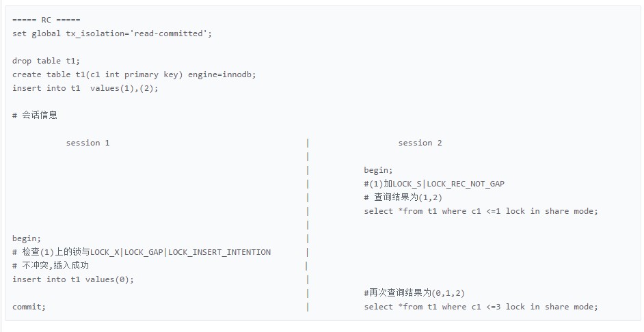Click the divider bar beside session 1
The image size is (644, 332).
click(x=308, y=143)
